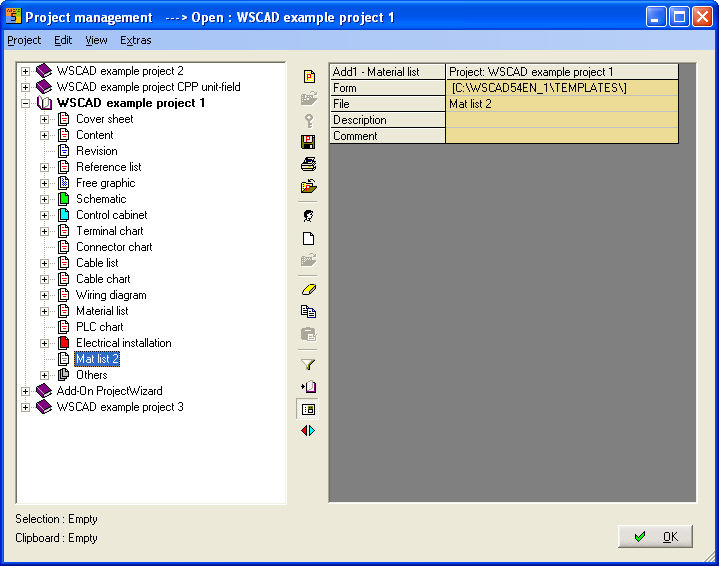Click the 'Selection : Empty' status text

(56, 519)
